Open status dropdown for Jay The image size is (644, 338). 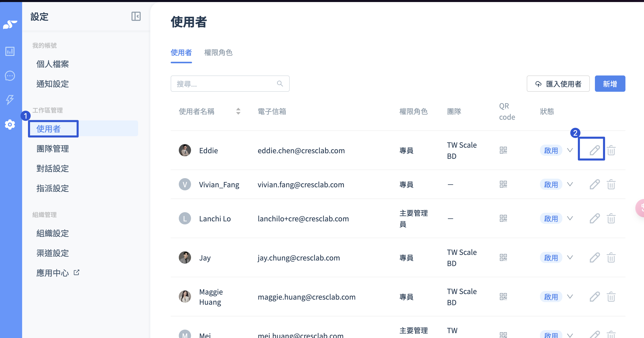(570, 258)
